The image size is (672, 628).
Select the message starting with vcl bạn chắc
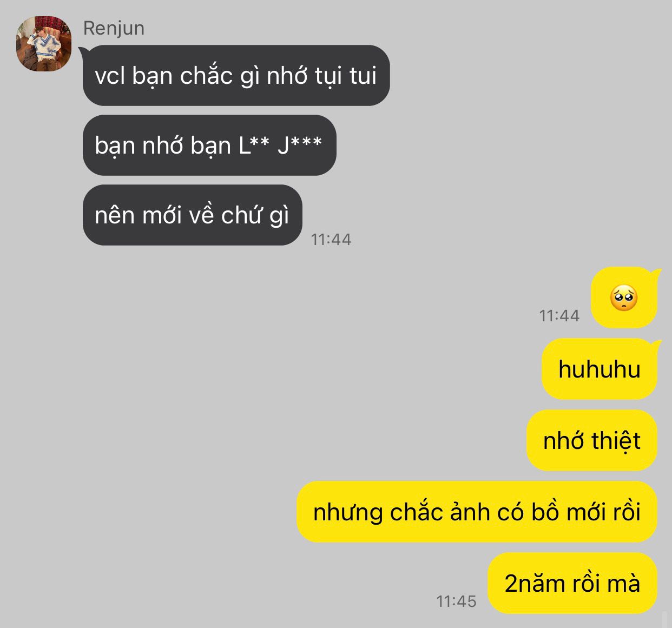(x=236, y=75)
